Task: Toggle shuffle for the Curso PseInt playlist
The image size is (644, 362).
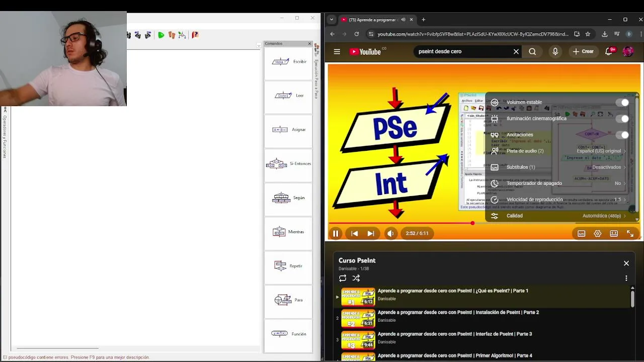Action: pyautogui.click(x=356, y=278)
